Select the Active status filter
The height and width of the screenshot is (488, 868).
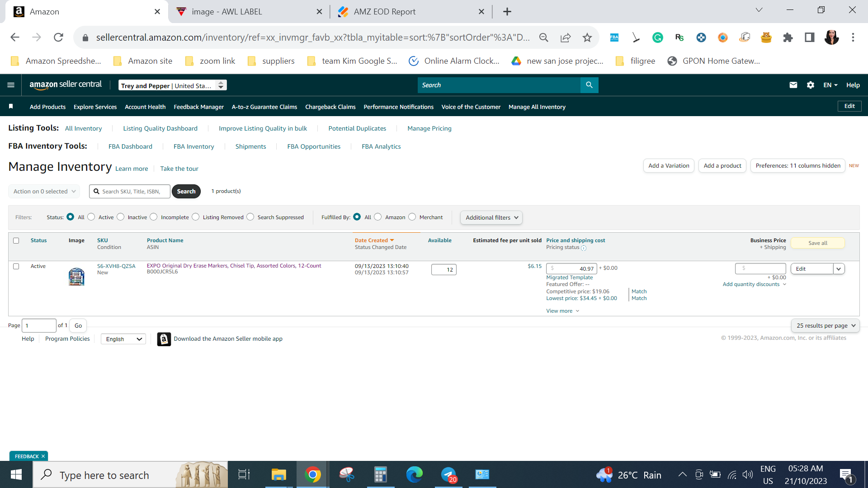(91, 217)
